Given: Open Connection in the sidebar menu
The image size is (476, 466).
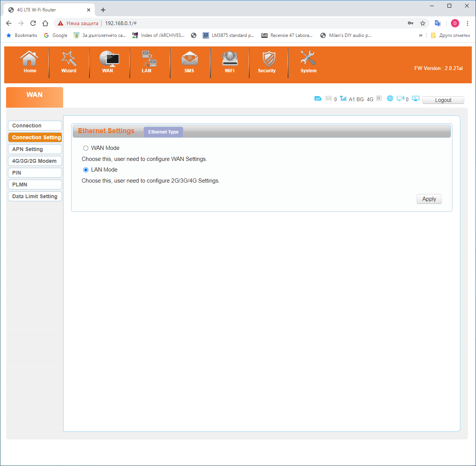Looking at the screenshot, I should (x=35, y=126).
